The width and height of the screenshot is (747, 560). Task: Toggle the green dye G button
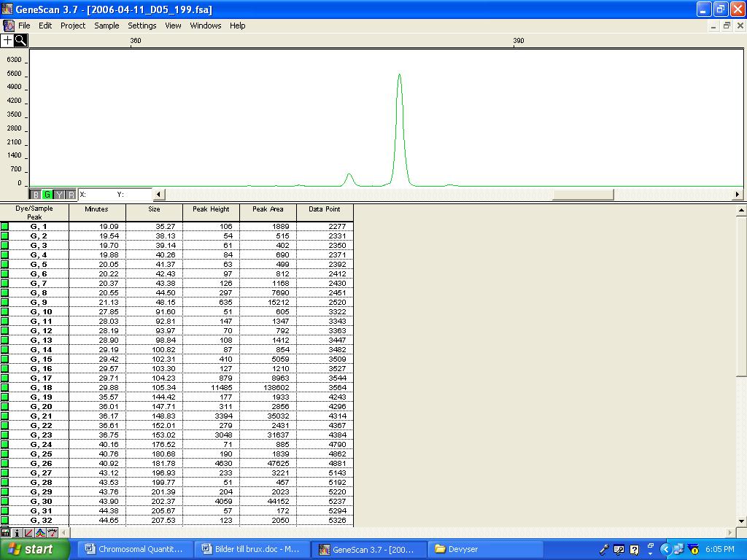(47, 194)
